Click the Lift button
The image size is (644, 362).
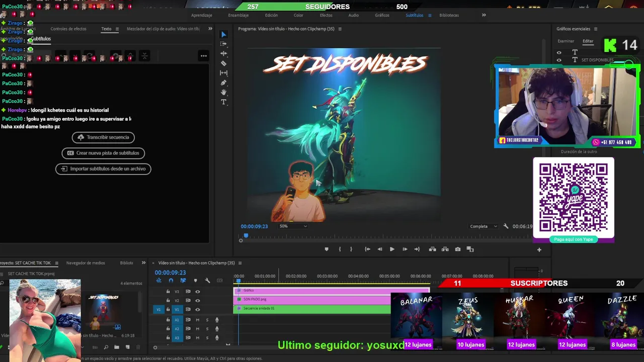pyautogui.click(x=432, y=249)
